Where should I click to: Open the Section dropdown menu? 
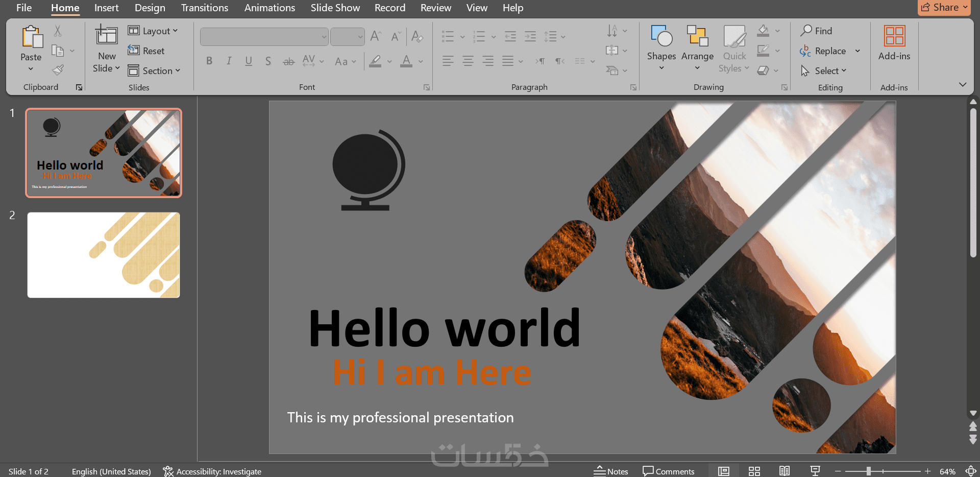pos(154,70)
